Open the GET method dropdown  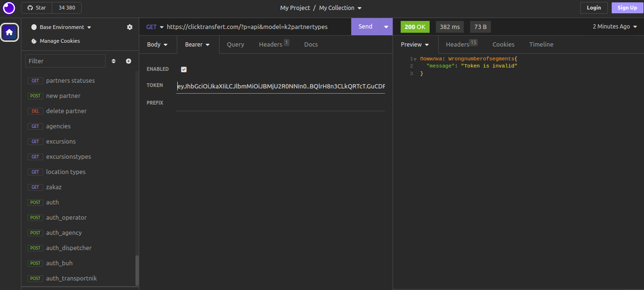tap(155, 27)
